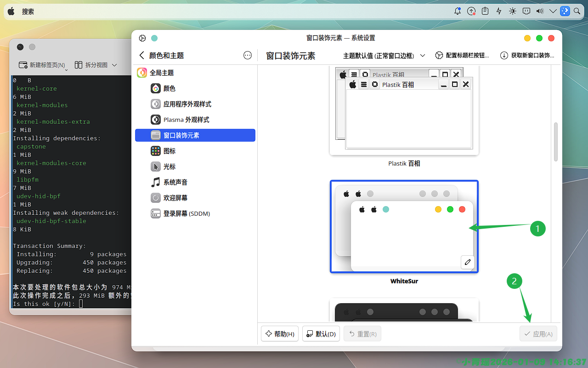
Task: Click the clipboard icon in system tray
Action: [485, 11]
